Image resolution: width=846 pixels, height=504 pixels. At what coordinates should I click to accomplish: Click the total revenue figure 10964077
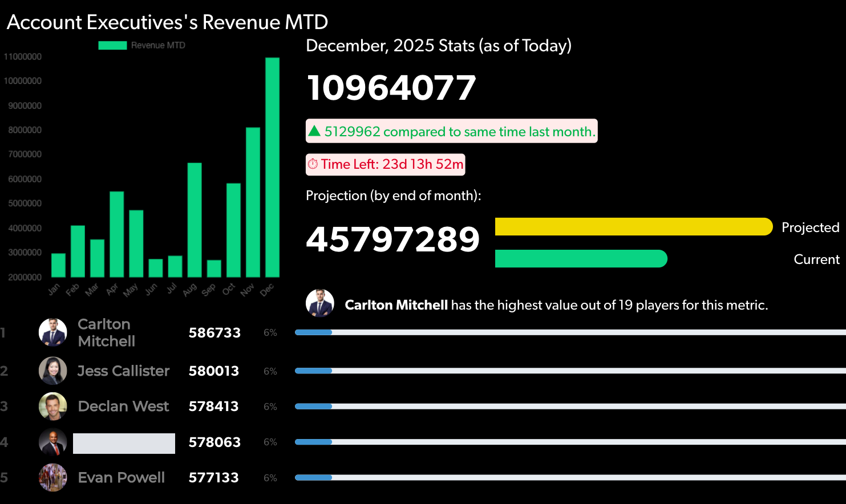[x=391, y=88]
